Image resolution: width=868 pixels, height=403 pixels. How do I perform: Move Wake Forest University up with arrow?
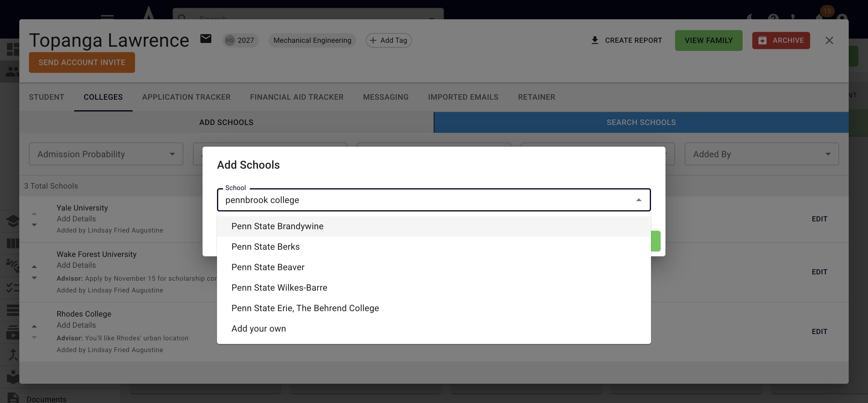[34, 267]
